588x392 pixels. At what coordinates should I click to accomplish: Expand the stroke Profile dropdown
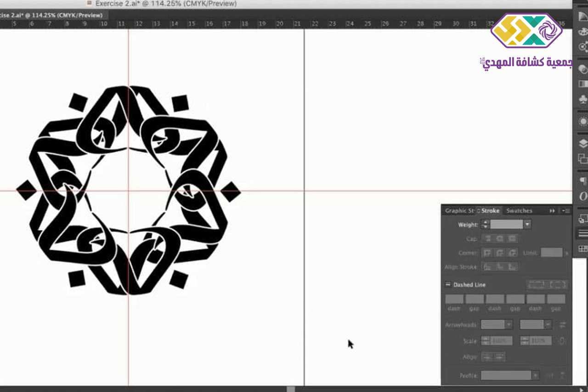535,375
